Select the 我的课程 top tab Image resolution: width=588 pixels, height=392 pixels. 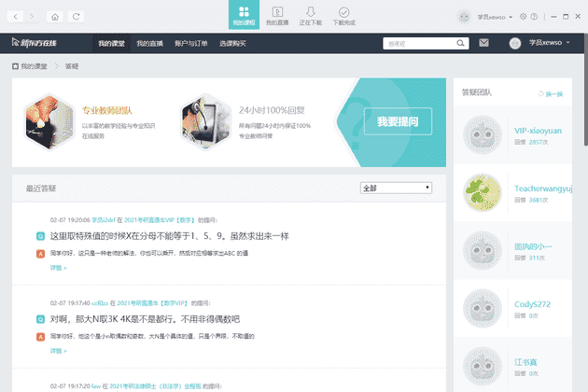pos(244,15)
